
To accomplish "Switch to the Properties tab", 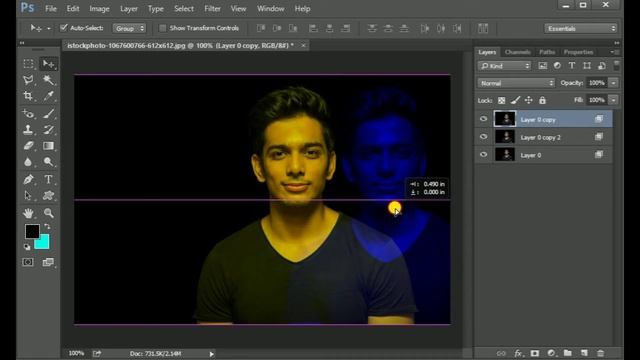I will (x=578, y=52).
